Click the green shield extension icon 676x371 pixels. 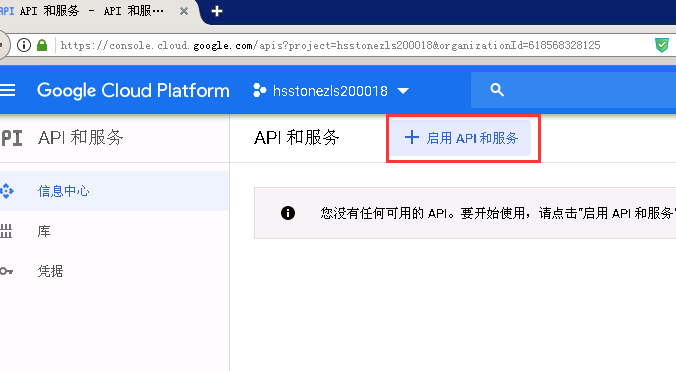point(662,45)
